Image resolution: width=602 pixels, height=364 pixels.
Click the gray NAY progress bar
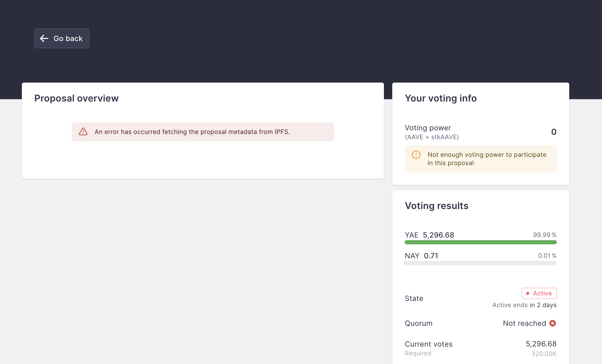(480, 263)
